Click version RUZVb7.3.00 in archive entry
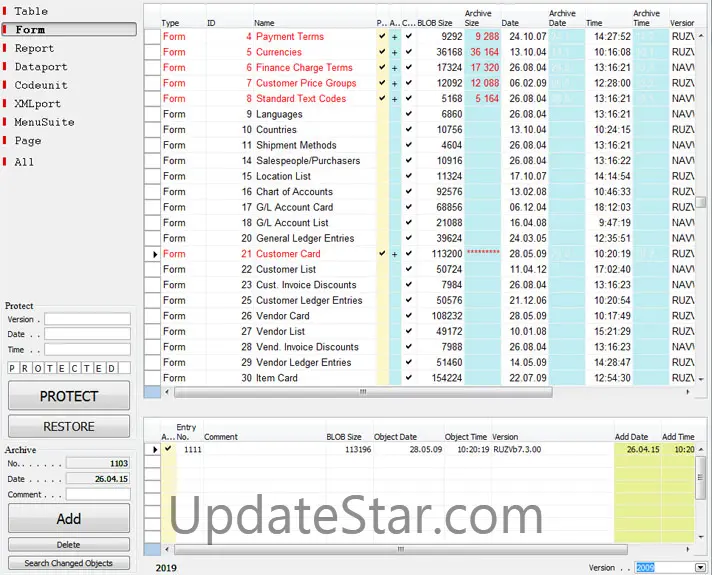Viewport: 712px width, 575px height. [x=517, y=449]
